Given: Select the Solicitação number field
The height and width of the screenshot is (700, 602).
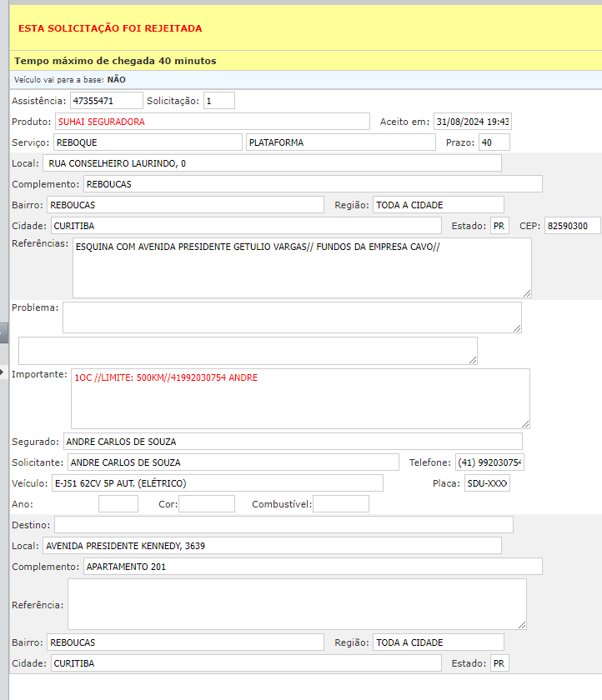Looking at the screenshot, I should (218, 101).
